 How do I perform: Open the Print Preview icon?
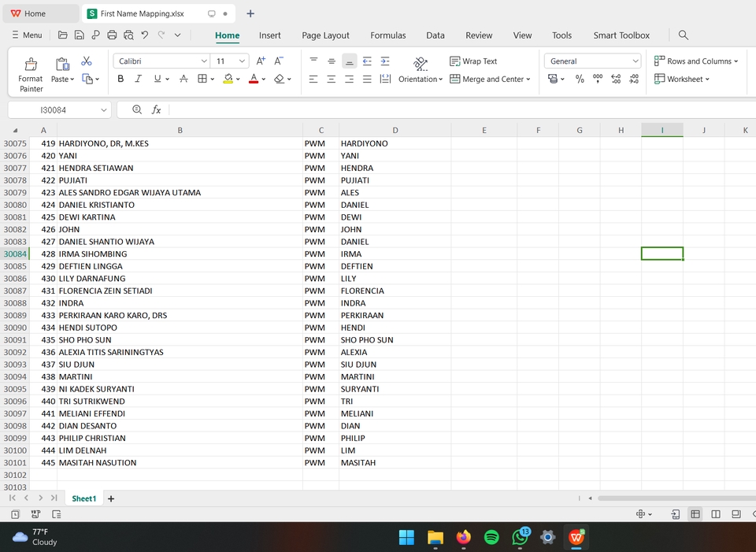tap(127, 34)
